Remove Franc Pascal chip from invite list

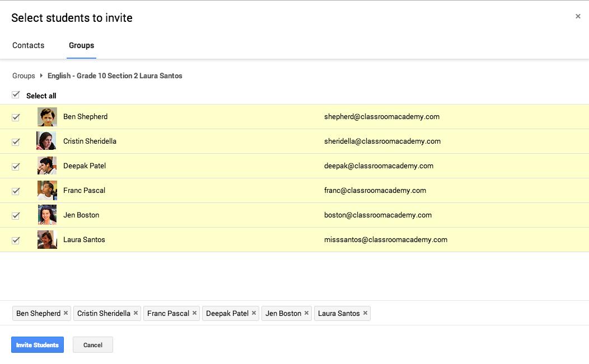click(x=194, y=313)
